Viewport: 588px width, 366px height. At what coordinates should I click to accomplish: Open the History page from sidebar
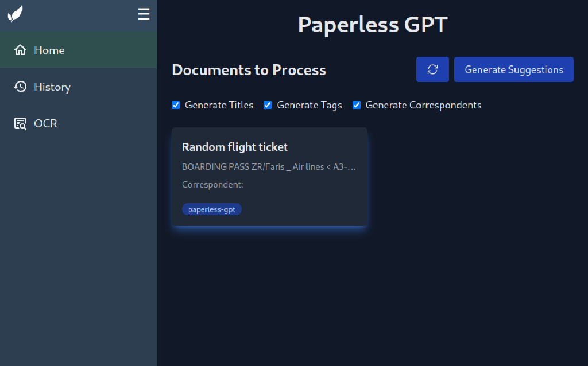click(x=52, y=87)
